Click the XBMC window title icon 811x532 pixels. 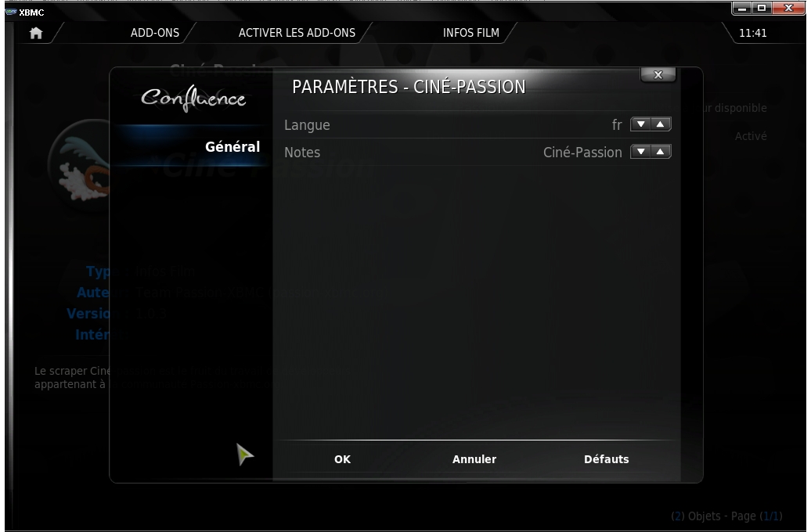(11, 12)
